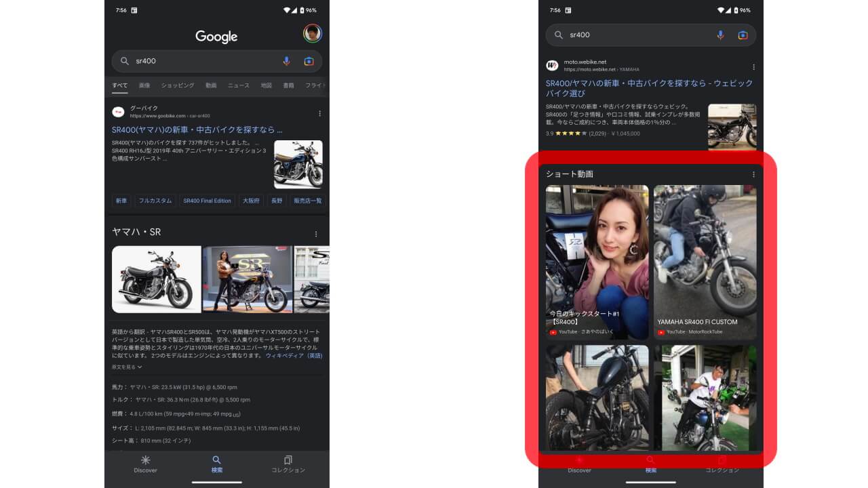Toggle the フルカスタム filter chip
The image size is (868, 488).
[x=155, y=201]
